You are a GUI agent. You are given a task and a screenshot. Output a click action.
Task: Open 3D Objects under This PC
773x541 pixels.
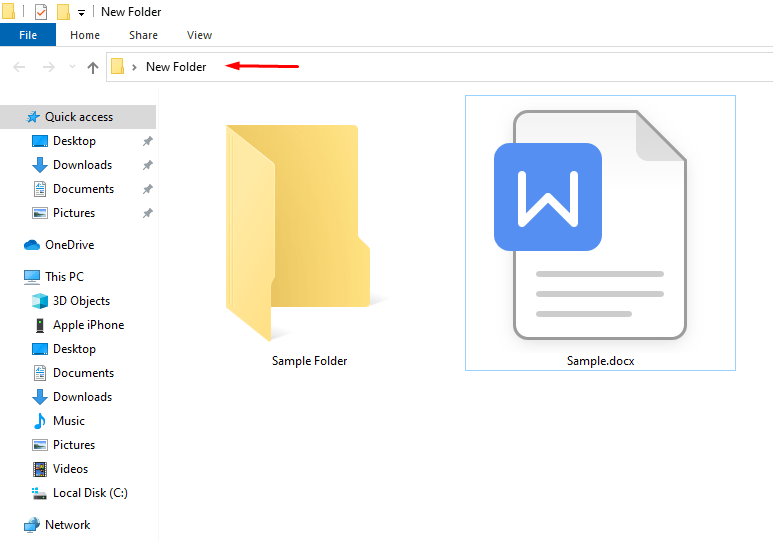click(x=81, y=301)
